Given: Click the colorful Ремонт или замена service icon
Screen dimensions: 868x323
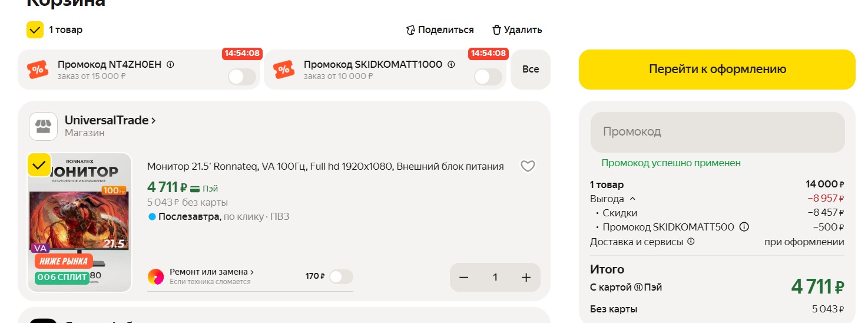Looking at the screenshot, I should pyautogui.click(x=156, y=276).
